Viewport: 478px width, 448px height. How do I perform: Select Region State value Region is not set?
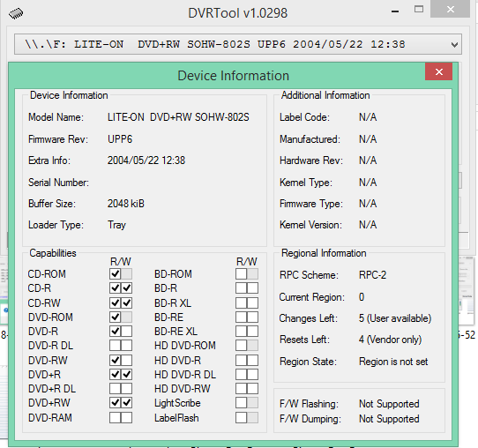[393, 362]
